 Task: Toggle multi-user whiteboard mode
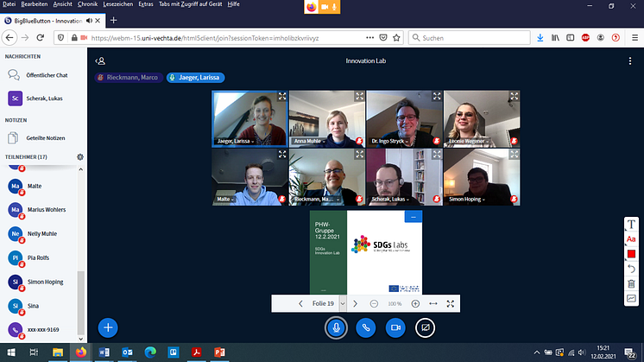click(x=631, y=298)
